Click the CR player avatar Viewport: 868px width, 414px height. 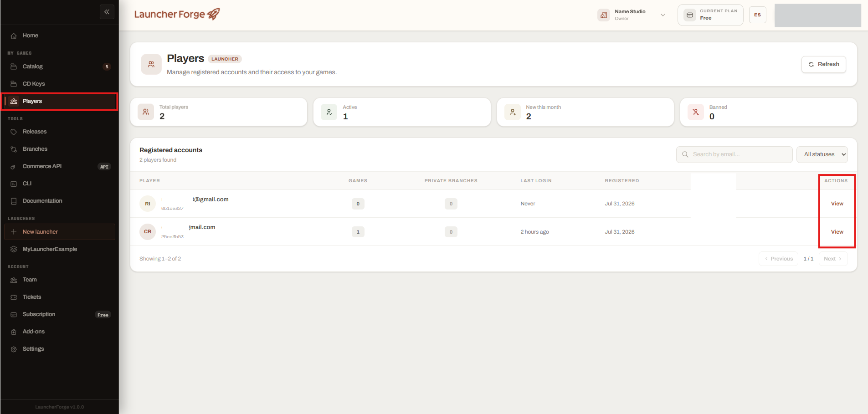coord(148,232)
